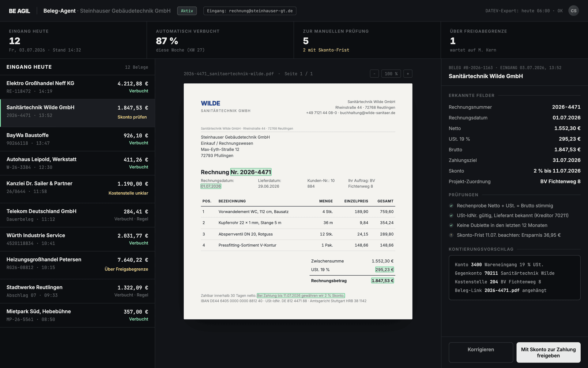Click Beleg-Link 2026-4471.pdf line
This screenshot has width=588, height=368.
tap(500, 290)
